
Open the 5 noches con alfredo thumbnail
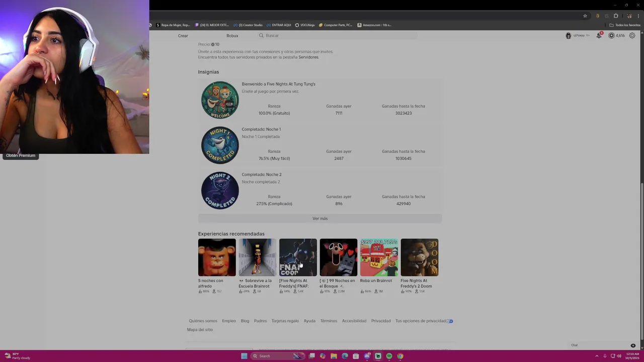pyautogui.click(x=217, y=257)
